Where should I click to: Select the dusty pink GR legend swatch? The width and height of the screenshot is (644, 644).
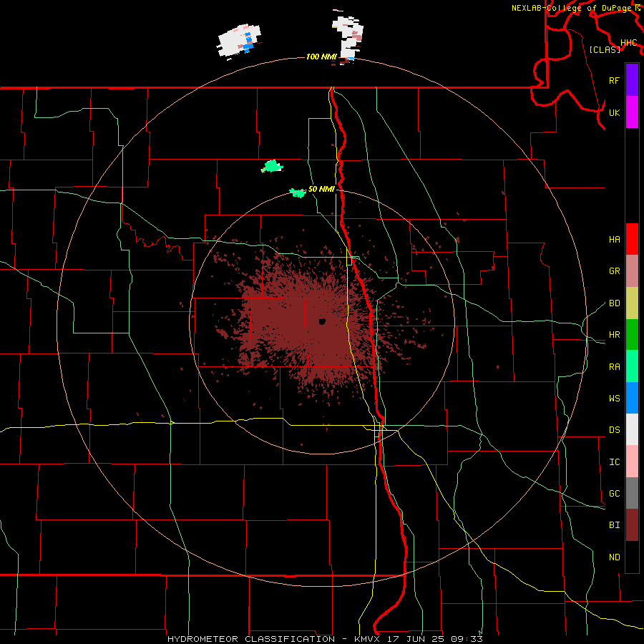632,271
